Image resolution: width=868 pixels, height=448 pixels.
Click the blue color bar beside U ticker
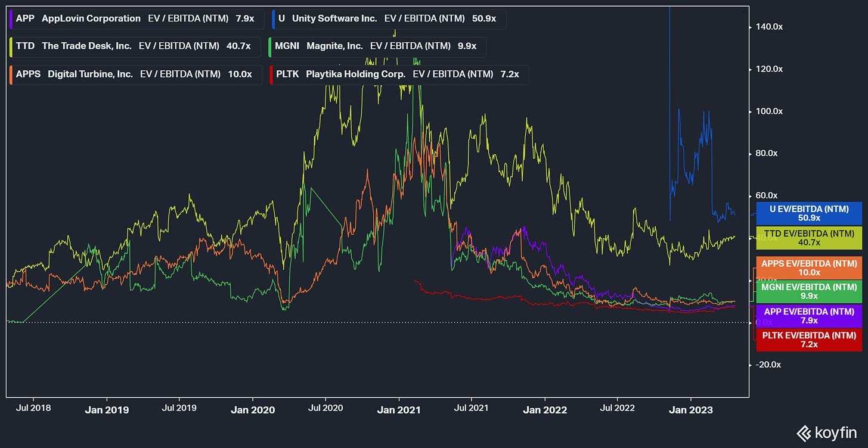[x=273, y=18]
